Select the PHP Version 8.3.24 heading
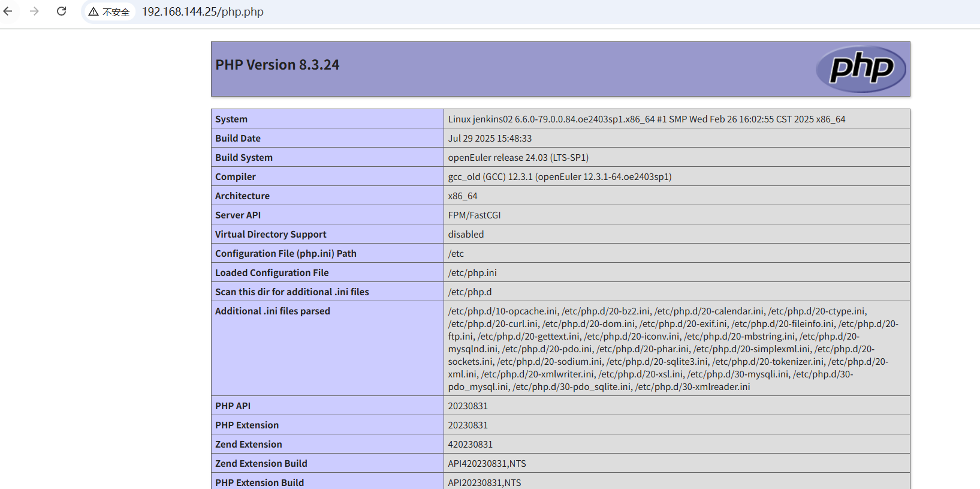The height and width of the screenshot is (489, 980). pos(277,65)
